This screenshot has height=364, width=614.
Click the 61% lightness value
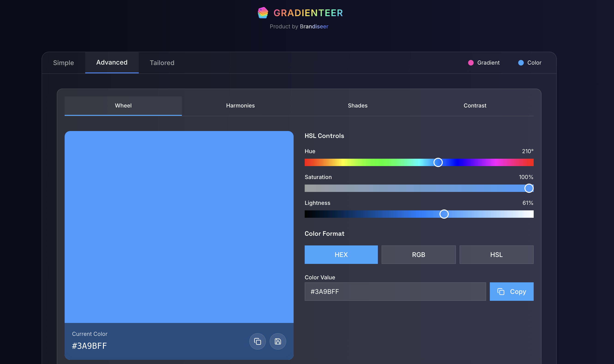[528, 203]
